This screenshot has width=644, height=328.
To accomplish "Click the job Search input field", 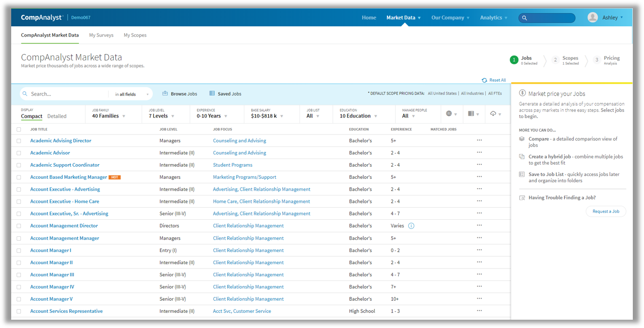I will tap(68, 94).
